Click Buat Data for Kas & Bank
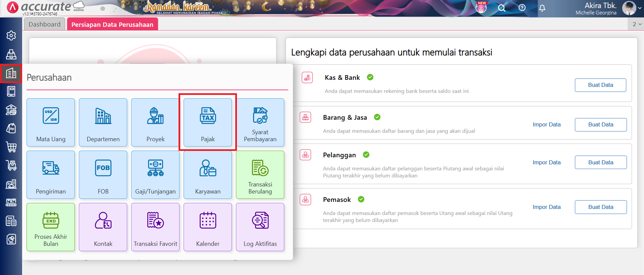 [x=600, y=85]
